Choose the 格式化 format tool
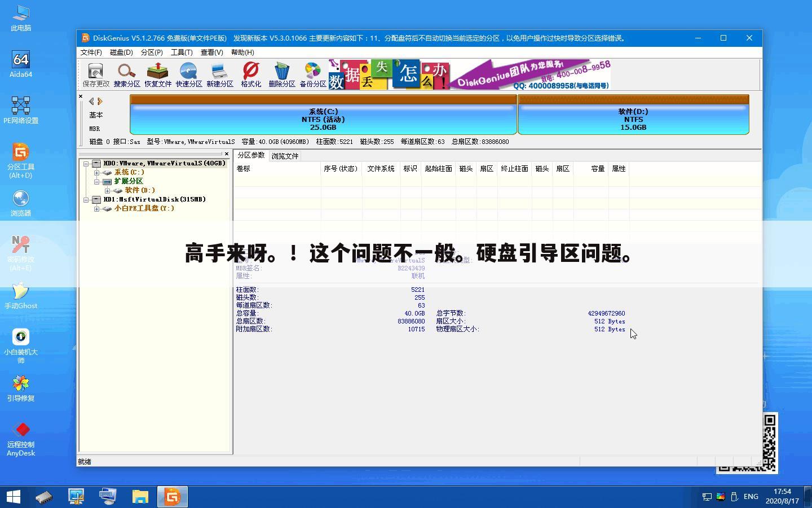This screenshot has height=508, width=812. tap(251, 75)
